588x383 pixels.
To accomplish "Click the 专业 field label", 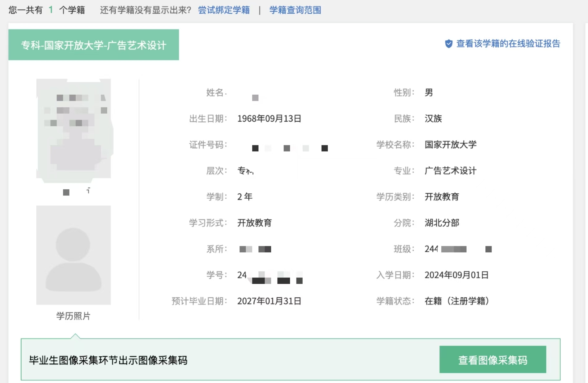I will (404, 171).
